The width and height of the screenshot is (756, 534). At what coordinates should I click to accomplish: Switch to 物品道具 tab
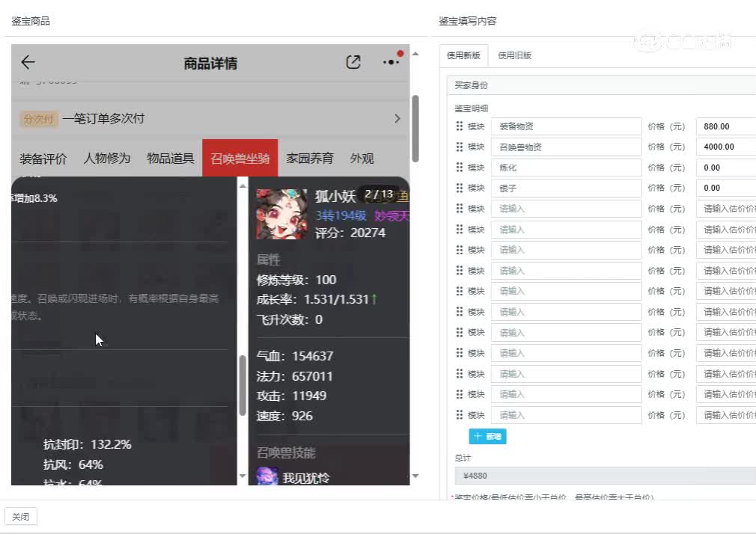click(x=171, y=159)
